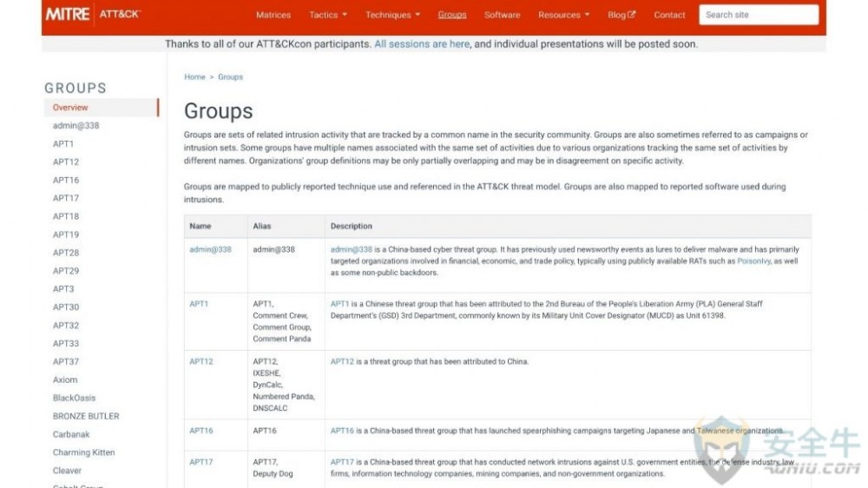Select APT37 in the sidebar
The height and width of the screenshot is (488, 868).
pyautogui.click(x=66, y=361)
